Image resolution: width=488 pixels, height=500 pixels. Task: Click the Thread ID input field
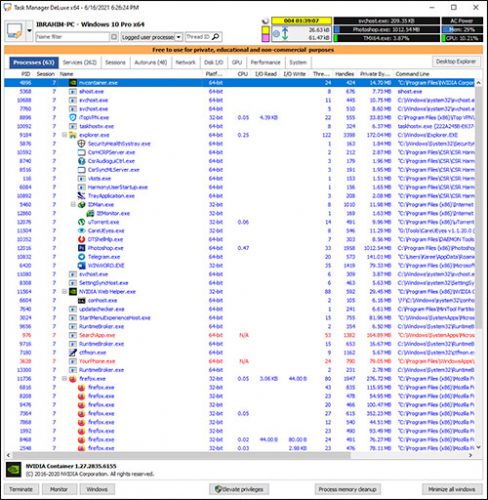(x=199, y=37)
